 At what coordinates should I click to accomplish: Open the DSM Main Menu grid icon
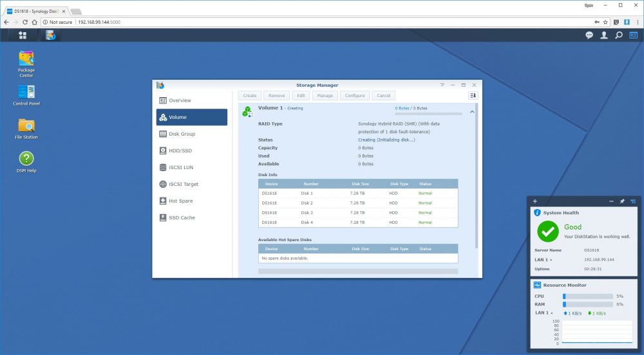(23, 35)
